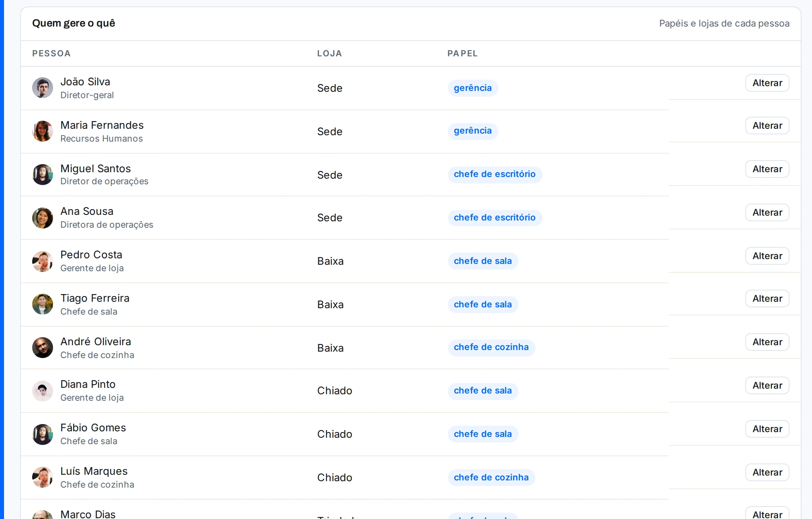Click Tiago Ferreira's avatar photo
The image size is (812, 519).
point(43,304)
